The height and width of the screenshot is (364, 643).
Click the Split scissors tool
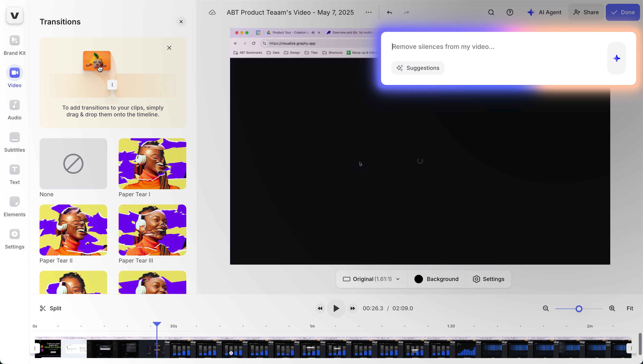pos(51,308)
